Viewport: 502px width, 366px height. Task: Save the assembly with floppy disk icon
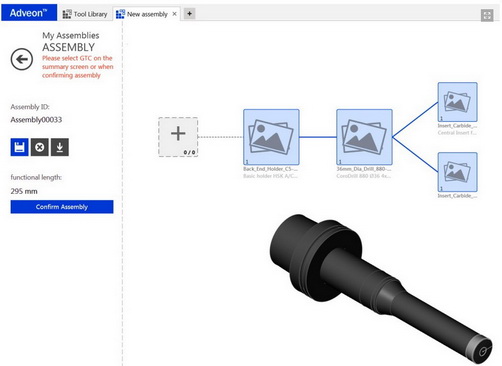pos(19,147)
